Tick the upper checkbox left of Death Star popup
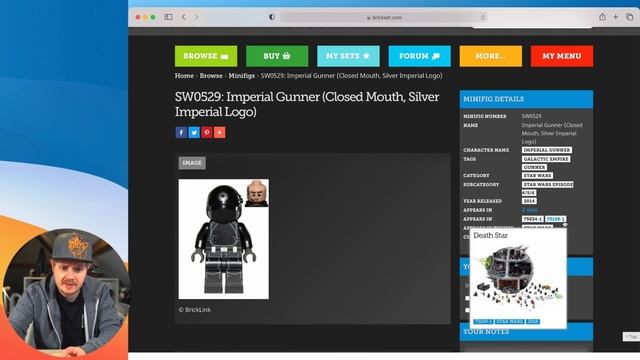The height and width of the screenshot is (360, 640). 467,298
